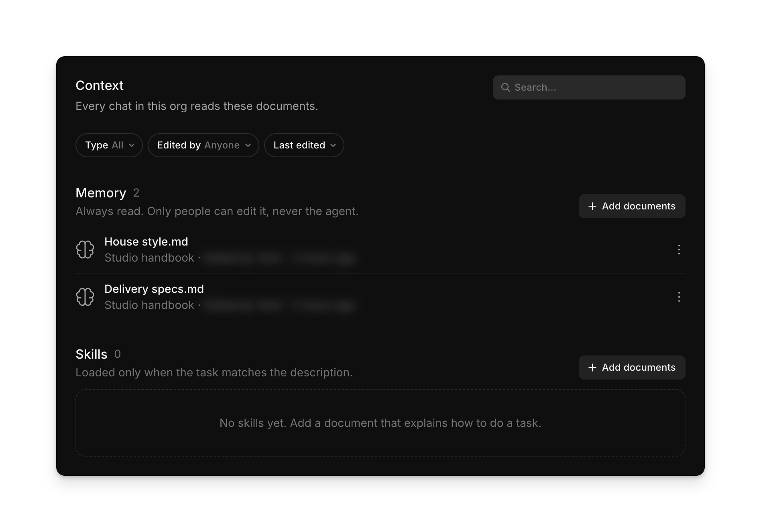The image size is (761, 532).
Task: Open the Last edited sort dropdown
Action: pos(304,145)
